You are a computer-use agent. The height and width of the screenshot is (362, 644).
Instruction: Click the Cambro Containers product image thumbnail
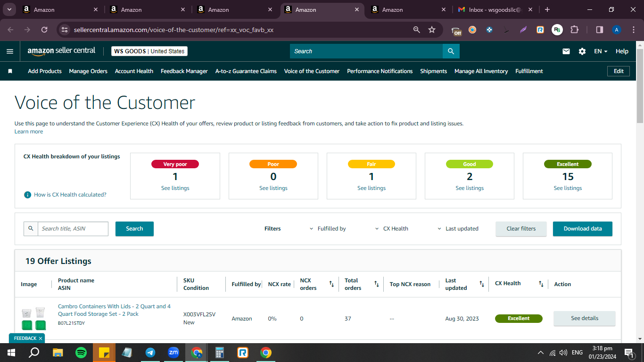[34, 319]
